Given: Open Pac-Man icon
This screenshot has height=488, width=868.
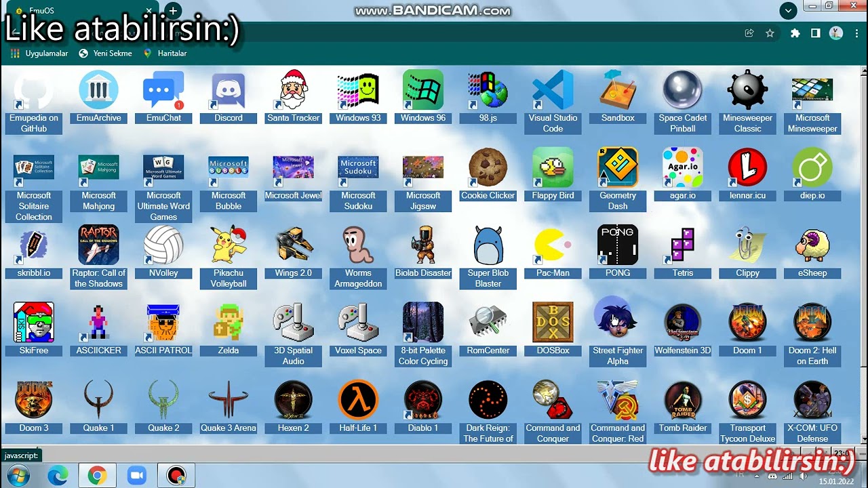Looking at the screenshot, I should pyautogui.click(x=553, y=245).
